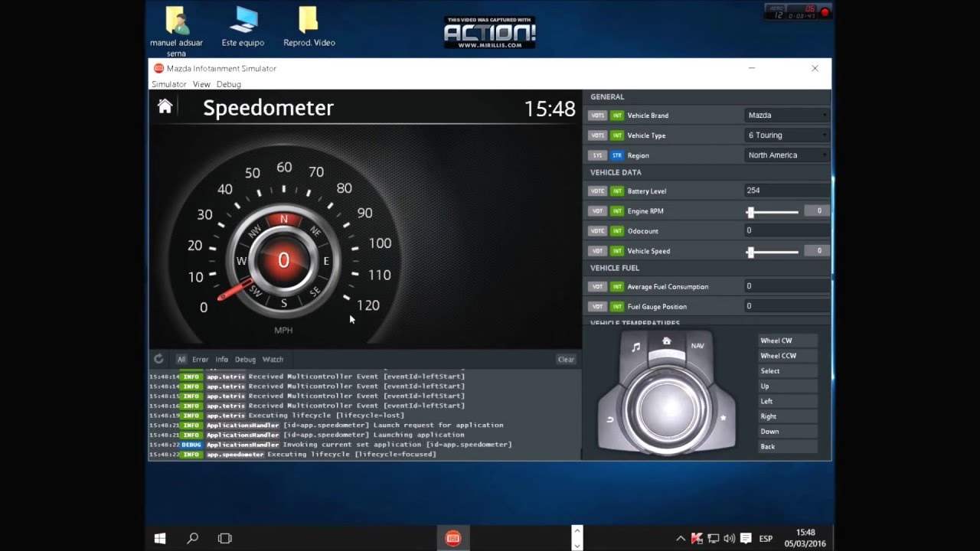Click the Back controller button
980x551 pixels.
tap(788, 447)
